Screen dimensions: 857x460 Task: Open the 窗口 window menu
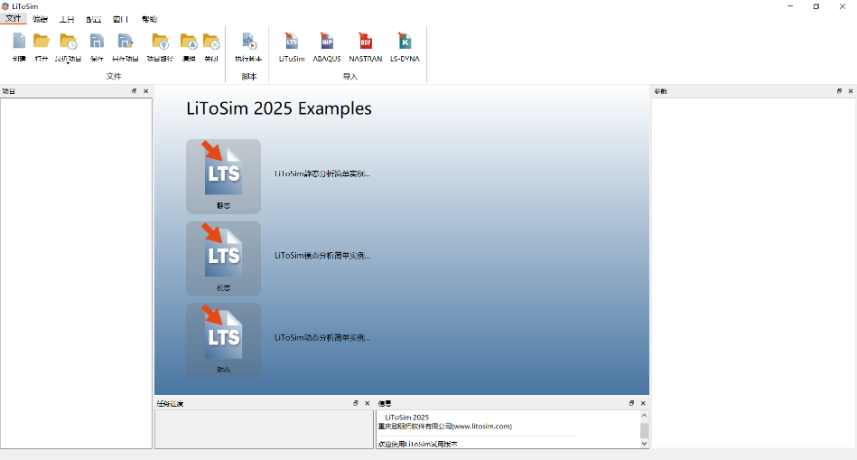120,19
